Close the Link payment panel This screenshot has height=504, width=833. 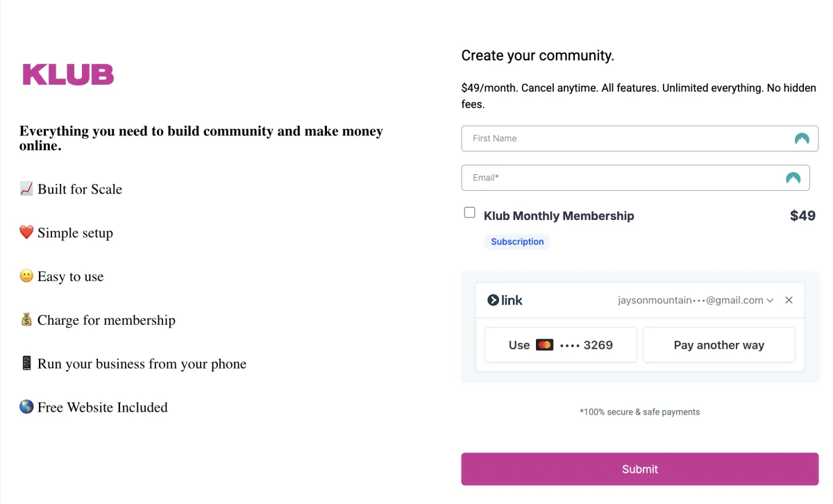[x=789, y=301]
